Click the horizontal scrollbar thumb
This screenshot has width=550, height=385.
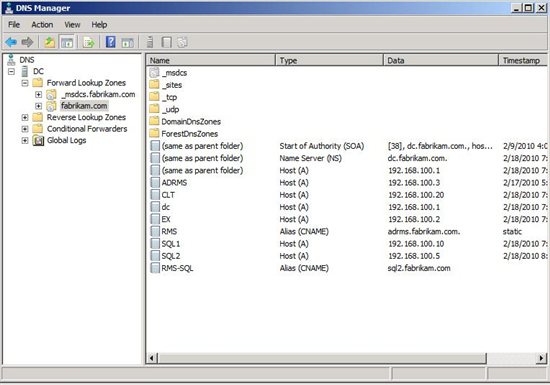pyautogui.click(x=322, y=358)
